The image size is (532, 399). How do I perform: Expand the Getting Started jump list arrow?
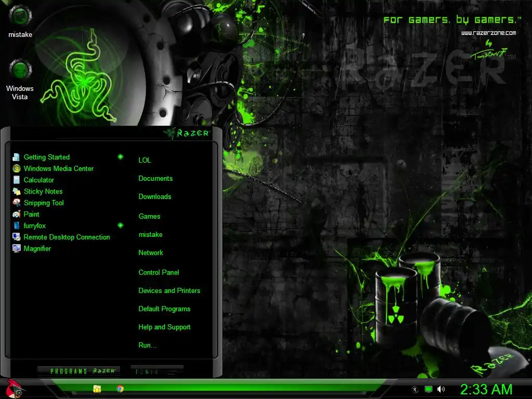click(x=121, y=157)
